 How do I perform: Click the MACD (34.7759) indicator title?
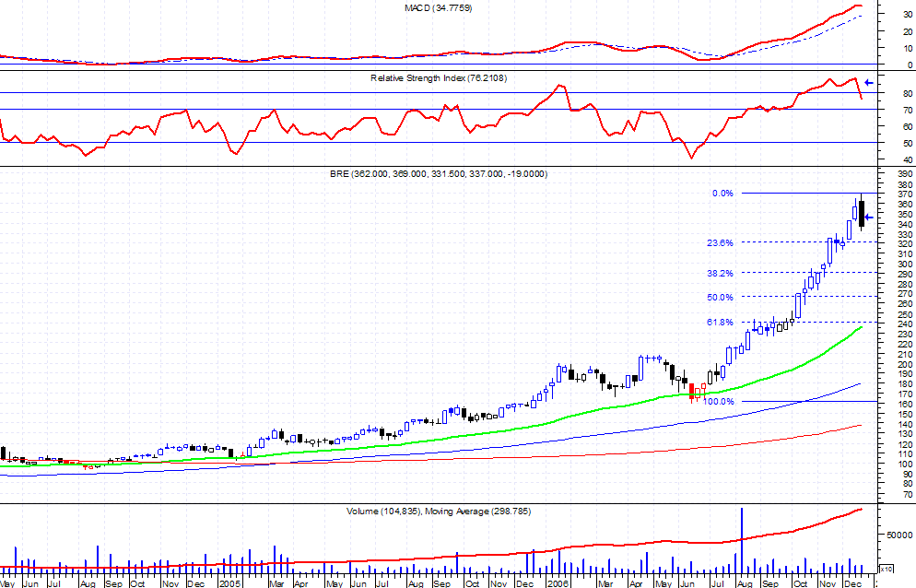(x=445, y=7)
